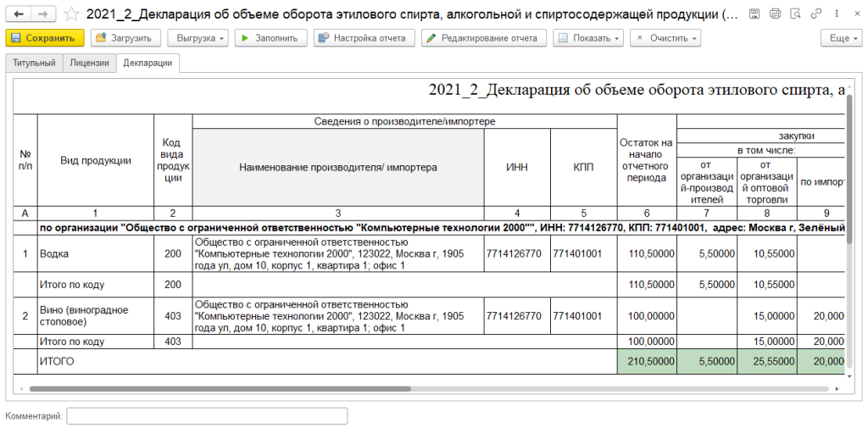
Task: Click the Комментарий input field
Action: coord(207,416)
